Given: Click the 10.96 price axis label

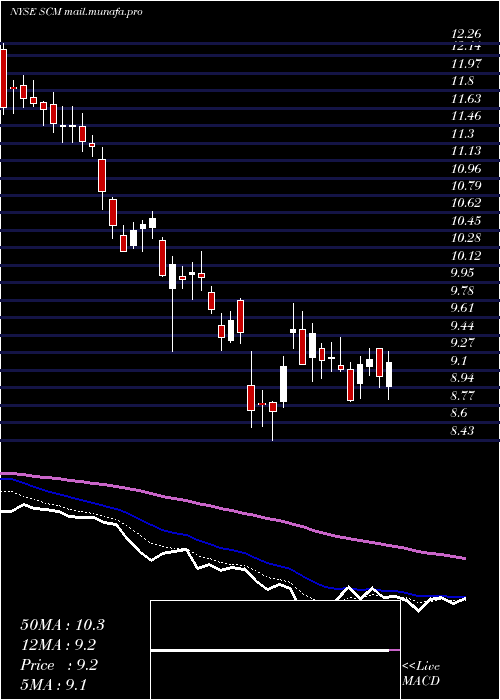Looking at the screenshot, I should 466,169.
